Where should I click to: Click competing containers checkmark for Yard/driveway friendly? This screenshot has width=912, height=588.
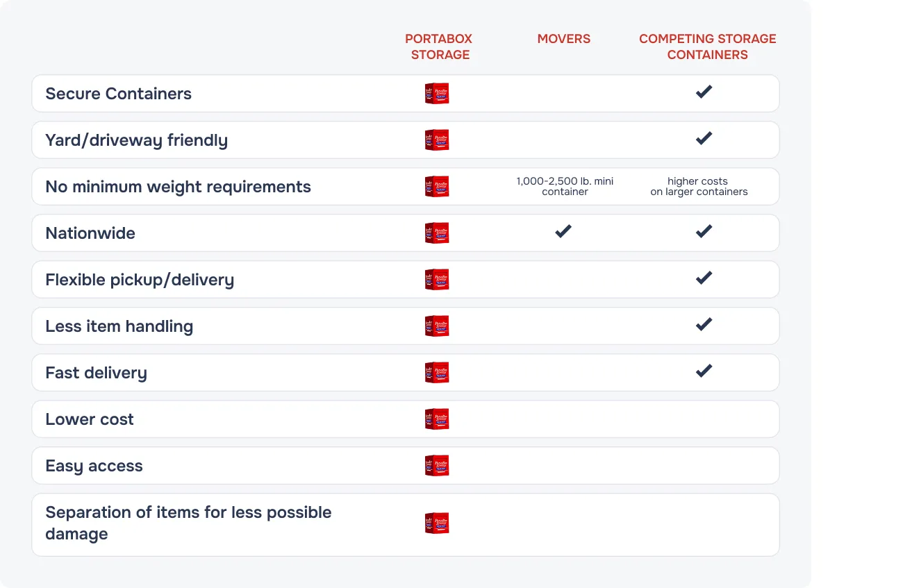coord(704,138)
